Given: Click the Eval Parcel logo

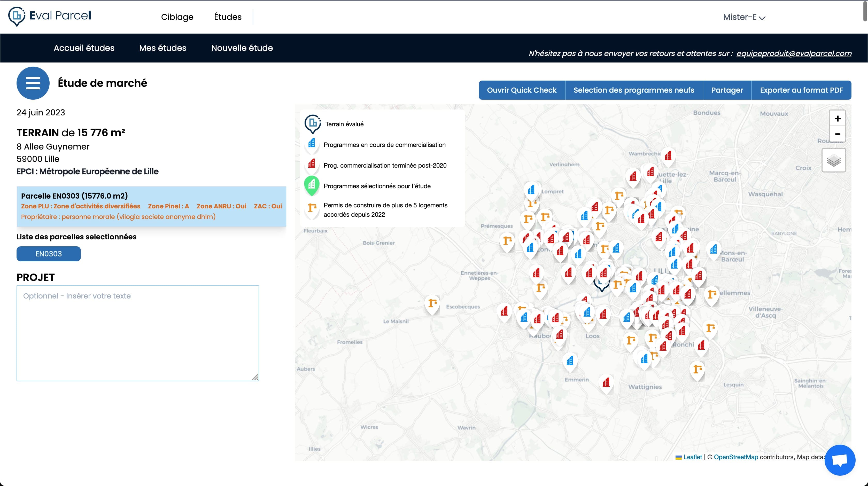Looking at the screenshot, I should [x=50, y=16].
